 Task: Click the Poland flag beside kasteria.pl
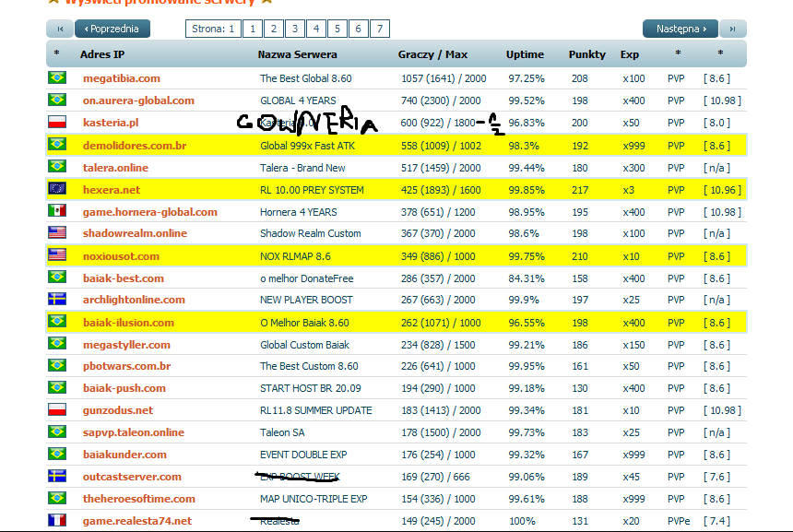pyautogui.click(x=56, y=123)
